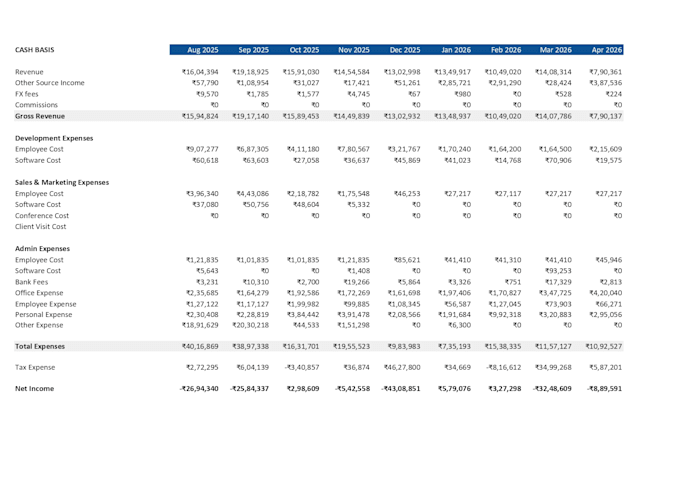Select Aug 2025 Total Expenses ₹40,16,869
Image resolution: width=680 pixels, height=481 pixels.
200,347
